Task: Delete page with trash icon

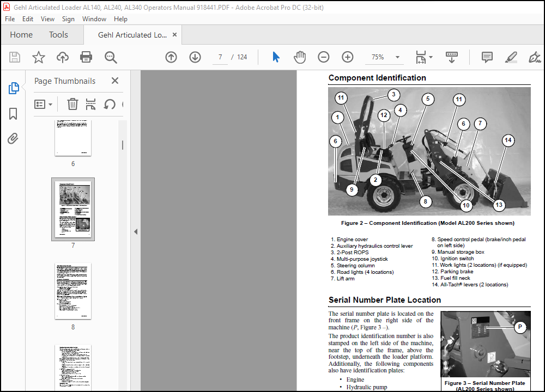Action: click(72, 104)
